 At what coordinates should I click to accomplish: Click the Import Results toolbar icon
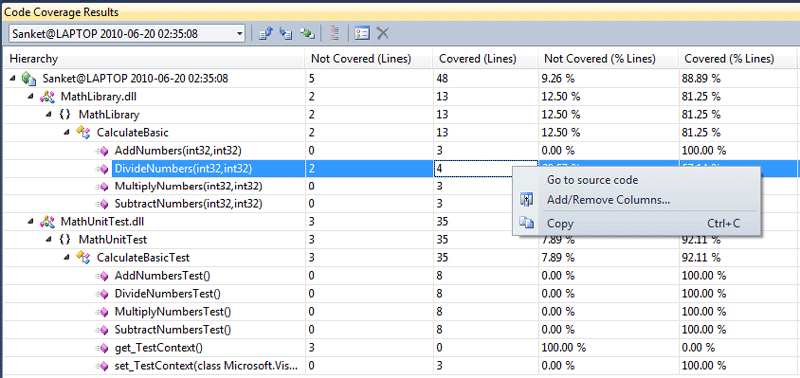(286, 34)
